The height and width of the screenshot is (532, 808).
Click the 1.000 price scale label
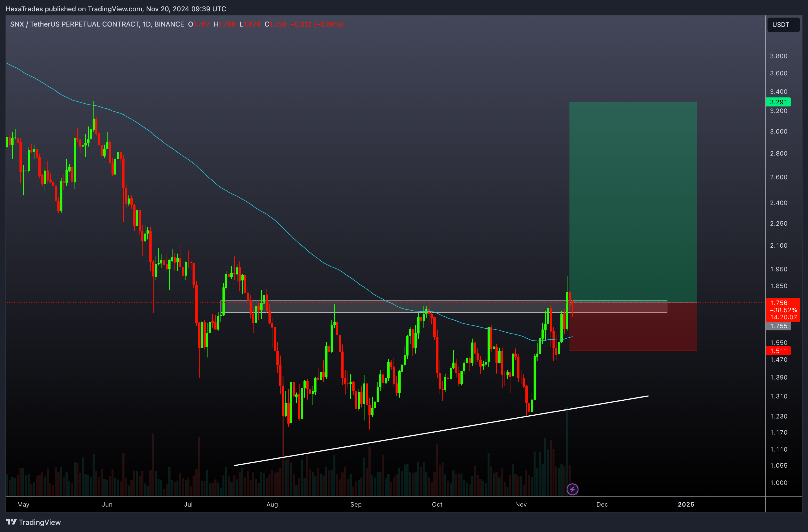[x=778, y=483]
